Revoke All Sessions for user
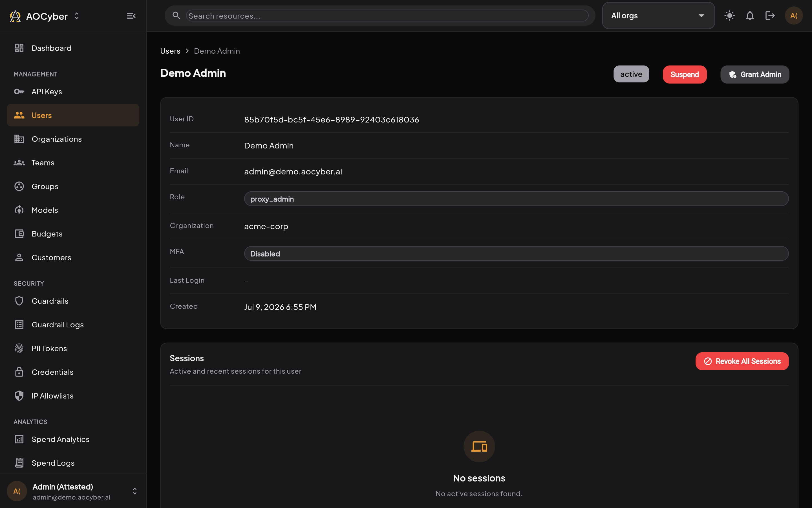The image size is (812, 508). point(742,361)
